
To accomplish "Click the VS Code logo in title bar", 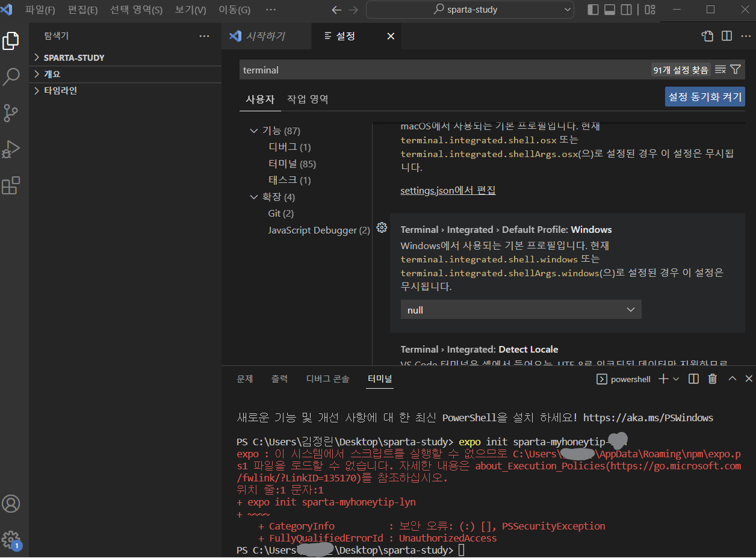I will pos(7,9).
